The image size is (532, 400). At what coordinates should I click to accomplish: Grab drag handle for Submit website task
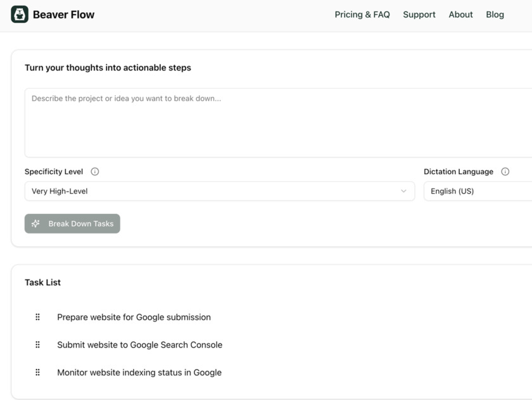[38, 345]
